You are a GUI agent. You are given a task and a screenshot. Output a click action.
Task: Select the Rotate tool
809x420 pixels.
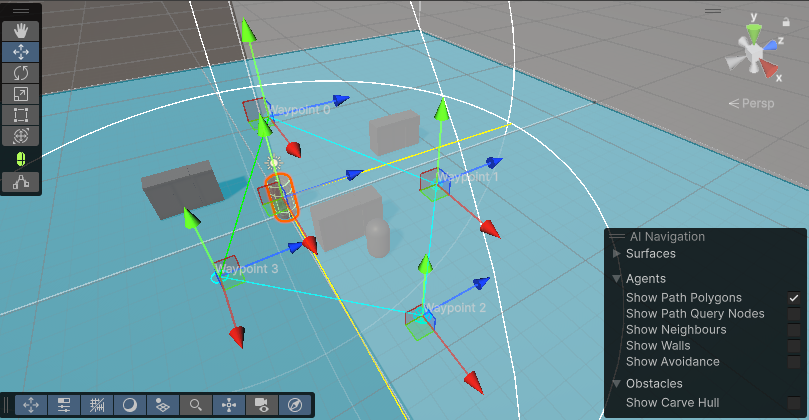pos(21,73)
